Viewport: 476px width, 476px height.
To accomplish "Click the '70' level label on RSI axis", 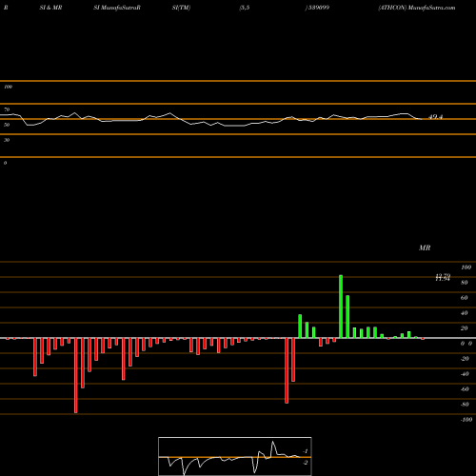I will tap(7, 109).
